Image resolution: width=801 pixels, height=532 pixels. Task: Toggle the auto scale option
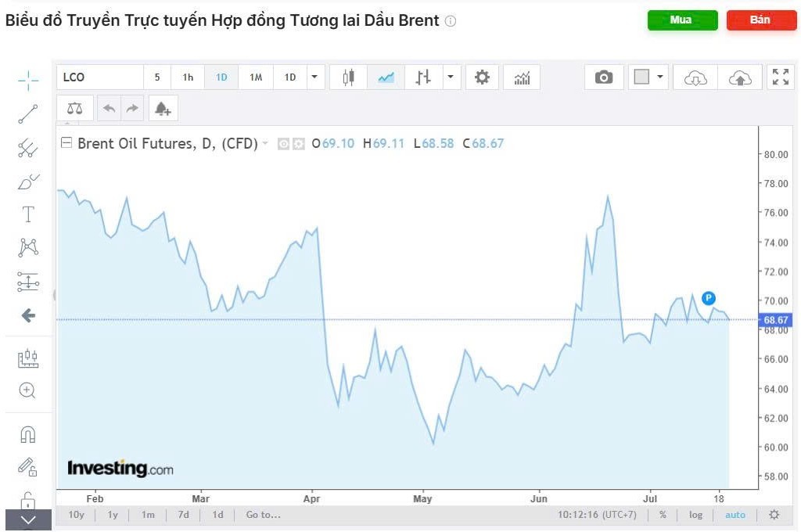coord(735,515)
